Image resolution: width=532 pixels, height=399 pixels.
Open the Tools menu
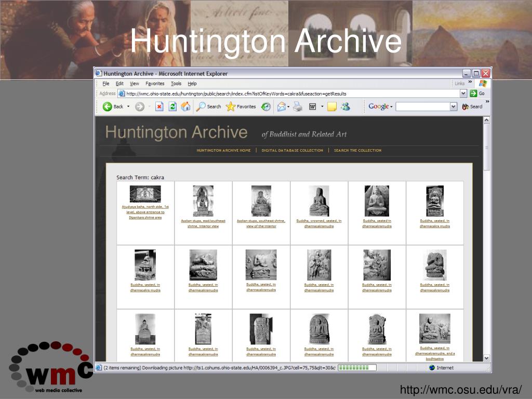(x=176, y=84)
